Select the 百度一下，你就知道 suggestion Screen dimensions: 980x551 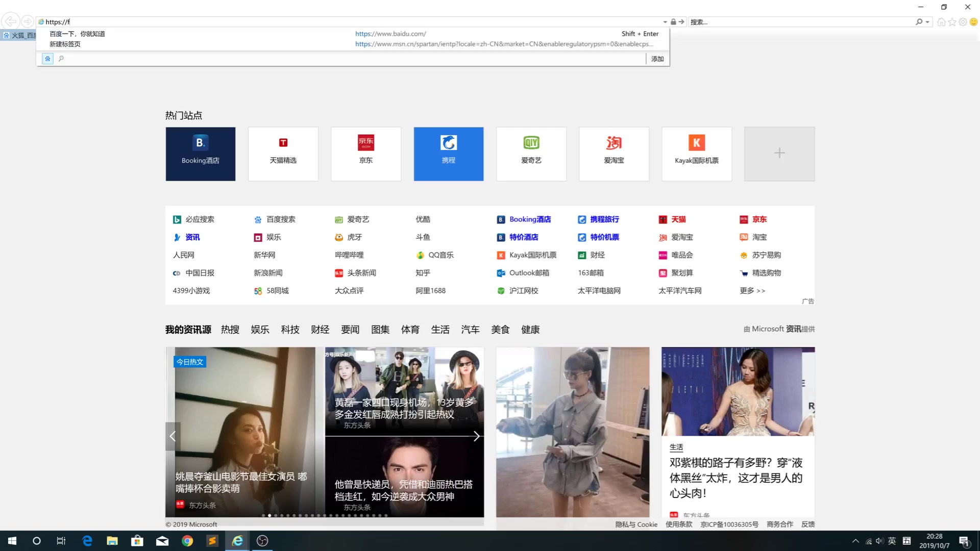(77, 34)
